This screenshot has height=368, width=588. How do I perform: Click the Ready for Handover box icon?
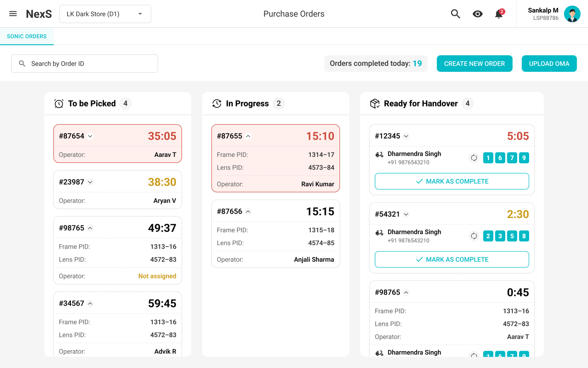point(375,103)
